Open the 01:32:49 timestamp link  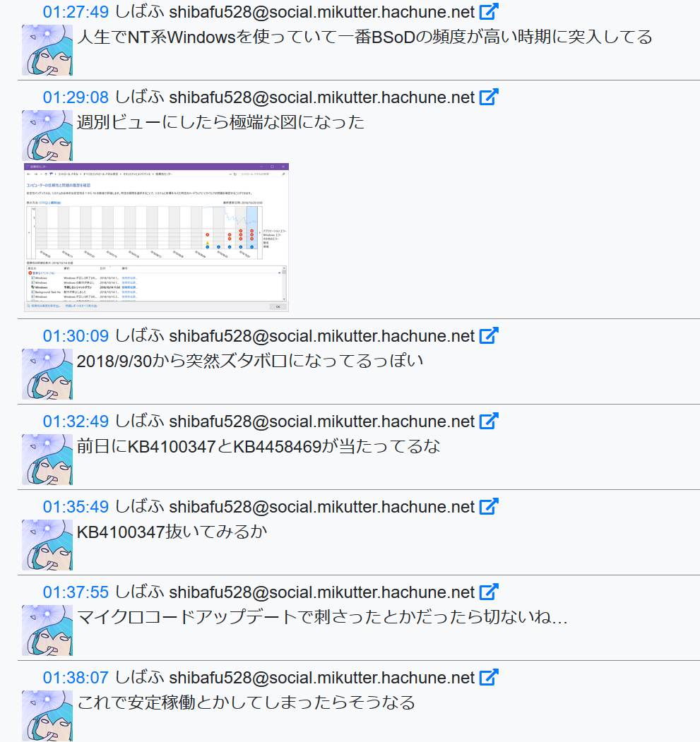tap(76, 421)
